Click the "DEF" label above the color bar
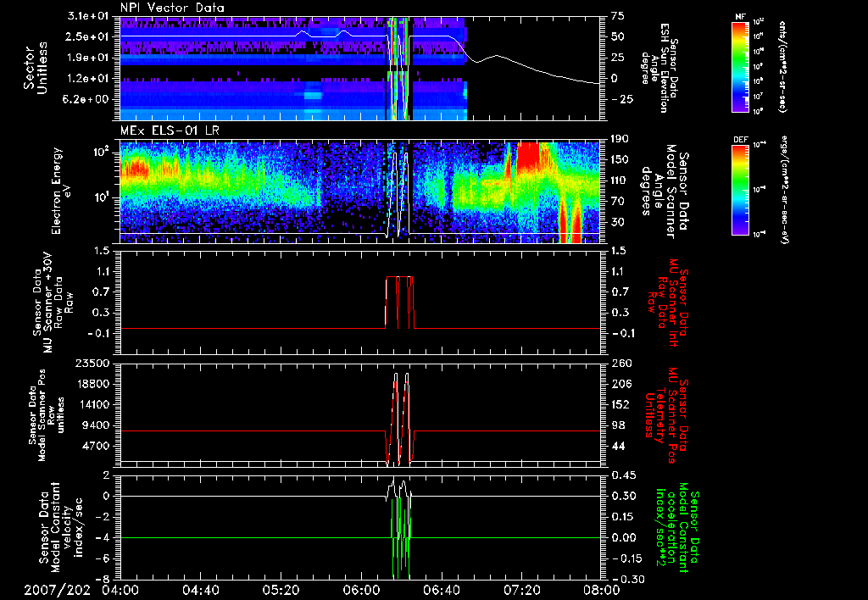Image resolution: width=868 pixels, height=600 pixels. coord(741,140)
